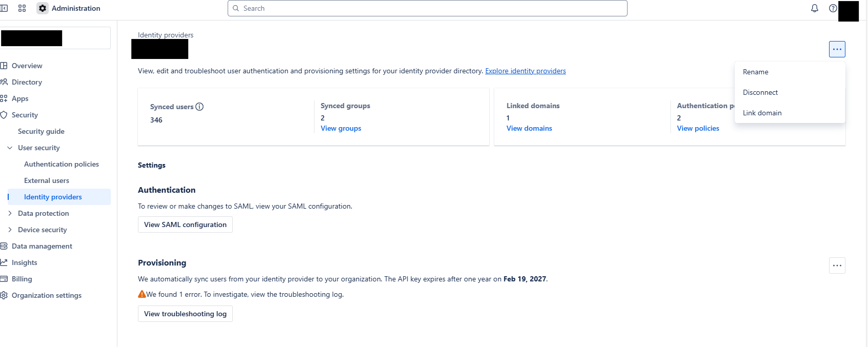Open the View domains link
Viewport: 868px width, 347px height.
[x=529, y=128]
